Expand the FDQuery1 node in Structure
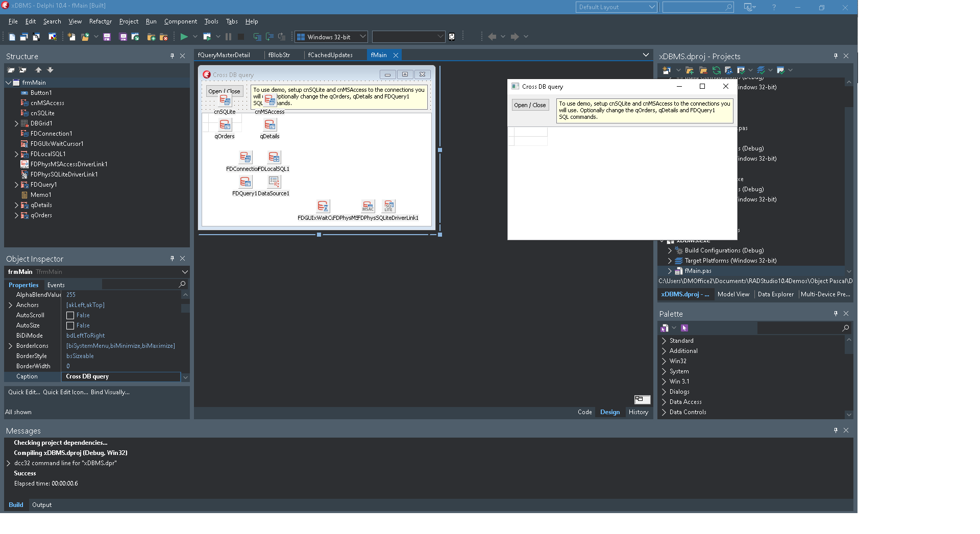980x534 pixels. [x=16, y=185]
